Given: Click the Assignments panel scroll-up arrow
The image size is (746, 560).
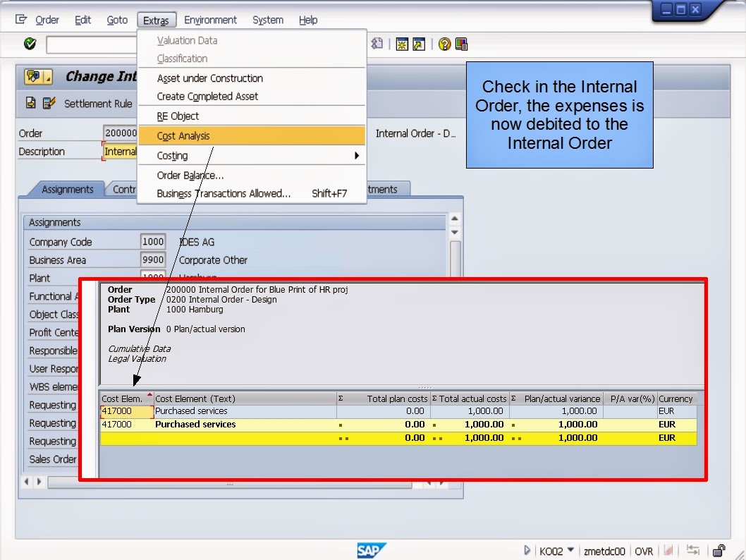Looking at the screenshot, I should 455,219.
